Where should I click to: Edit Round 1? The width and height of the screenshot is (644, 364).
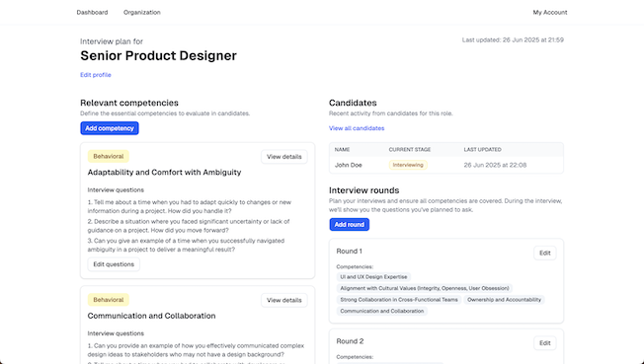[544, 253]
